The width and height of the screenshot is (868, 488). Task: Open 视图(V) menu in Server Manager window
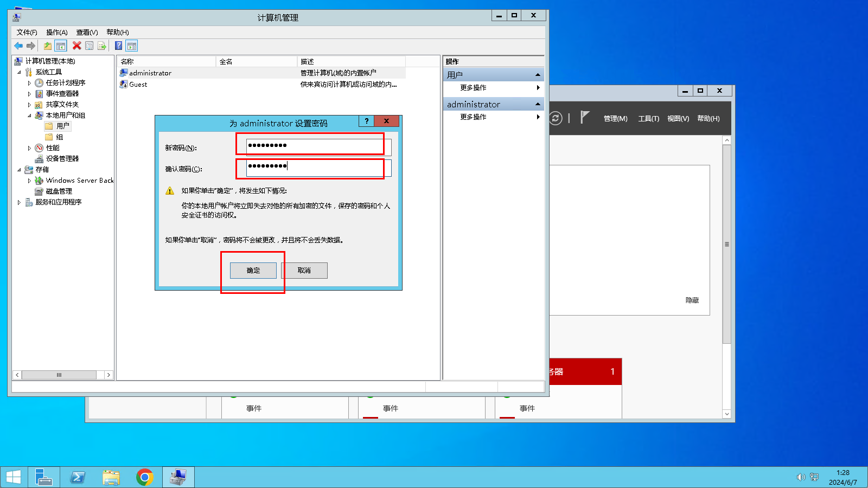click(x=678, y=119)
